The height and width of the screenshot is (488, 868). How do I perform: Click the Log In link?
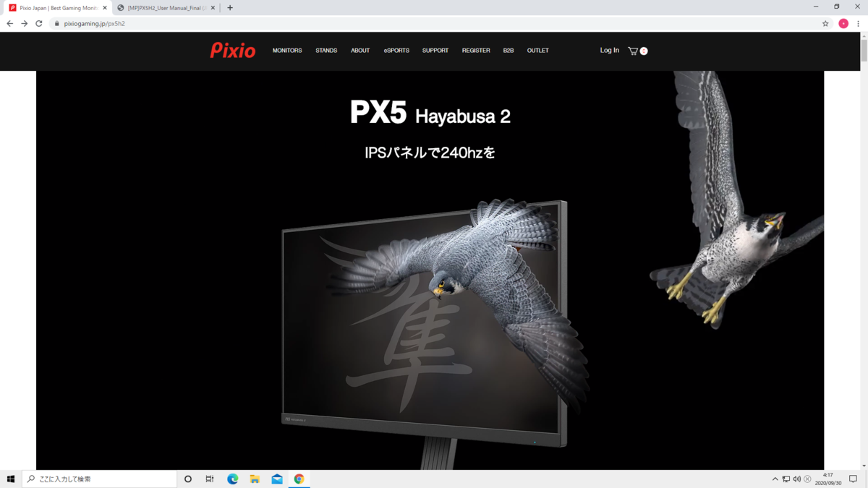610,50
